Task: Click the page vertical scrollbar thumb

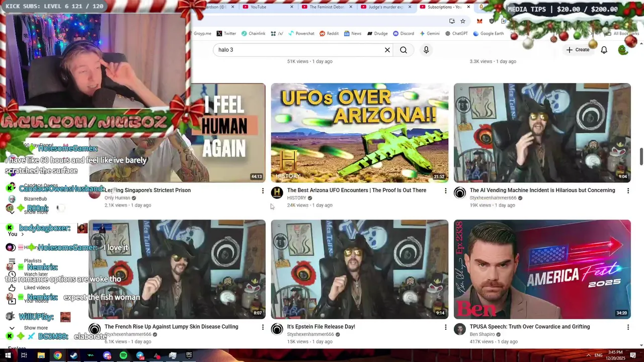Action: tap(641, 156)
